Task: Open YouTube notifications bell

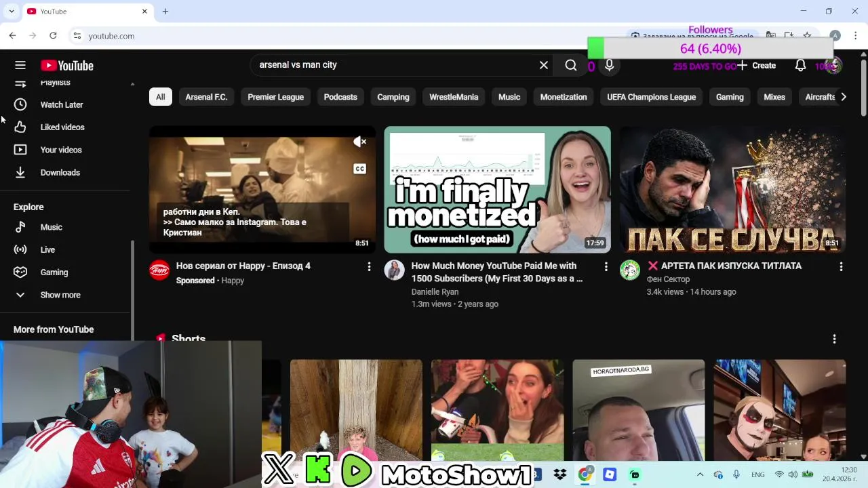Action: [x=800, y=65]
